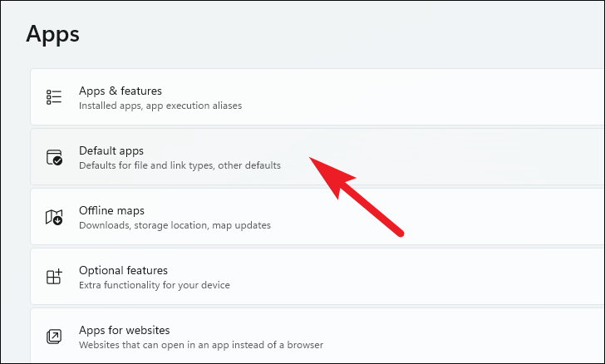Click the Apps for websites arrow icon
This screenshot has height=364, width=605.
(54, 337)
